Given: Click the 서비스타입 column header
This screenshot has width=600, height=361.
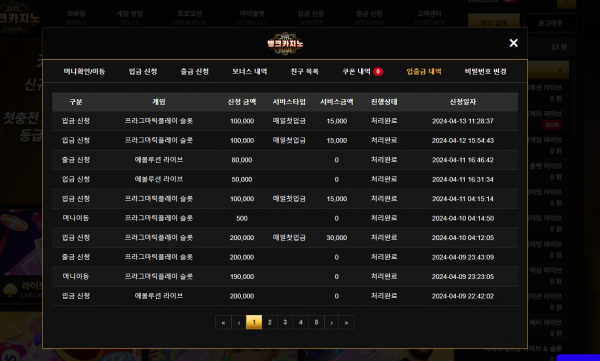Looking at the screenshot, I should pos(289,102).
